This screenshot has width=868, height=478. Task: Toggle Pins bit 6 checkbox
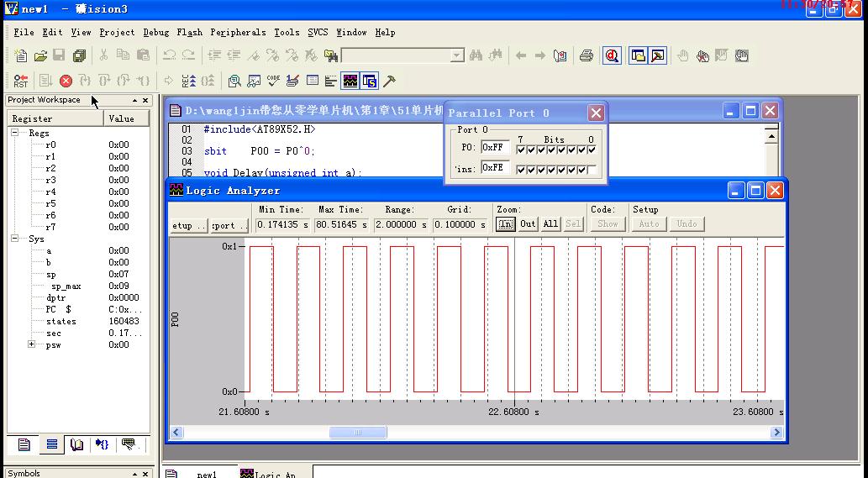click(x=531, y=170)
